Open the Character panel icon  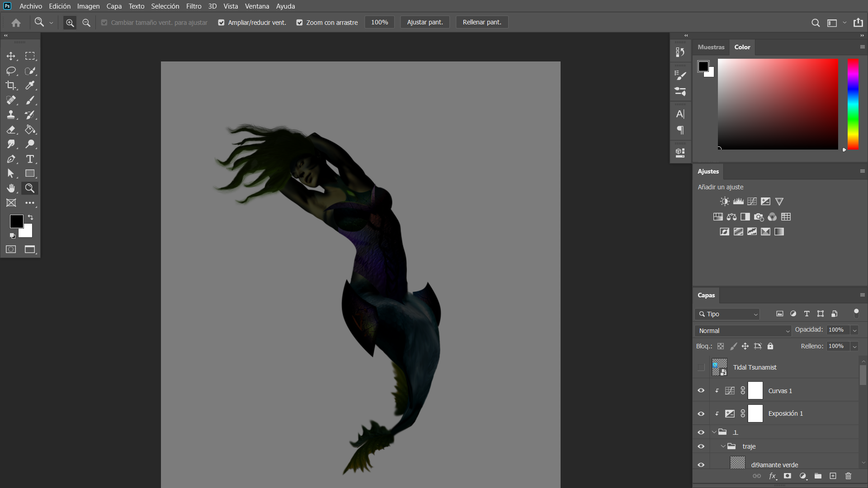pos(680,114)
